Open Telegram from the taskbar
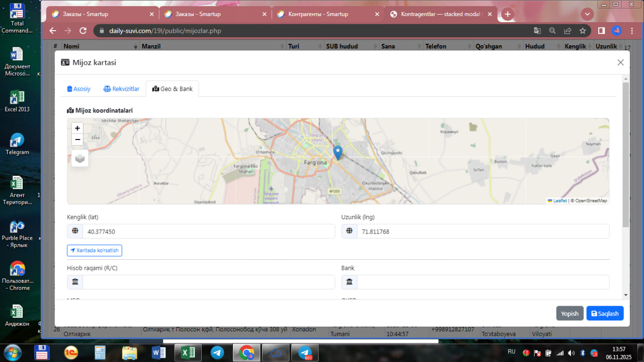The image size is (644, 362). 217,352
